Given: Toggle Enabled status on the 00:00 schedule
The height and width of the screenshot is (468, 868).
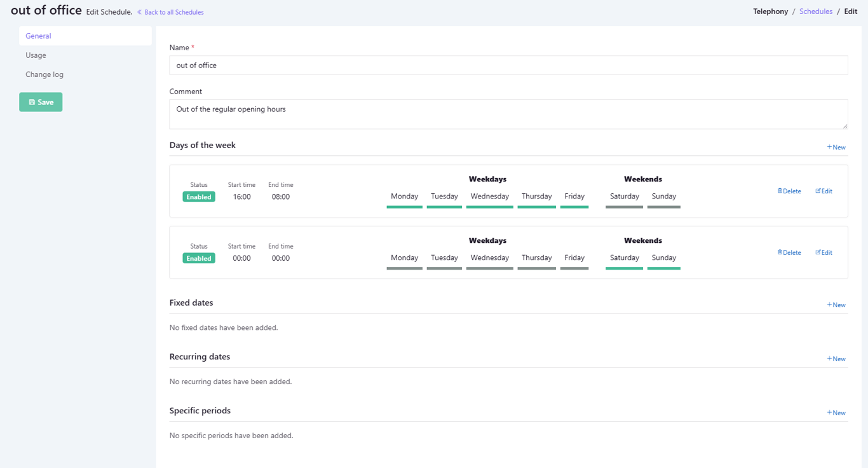Looking at the screenshot, I should (199, 259).
